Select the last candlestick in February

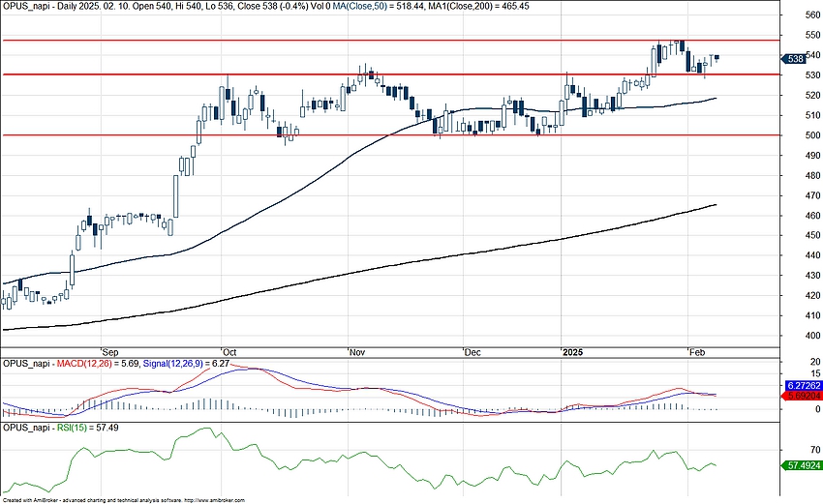[716, 57]
